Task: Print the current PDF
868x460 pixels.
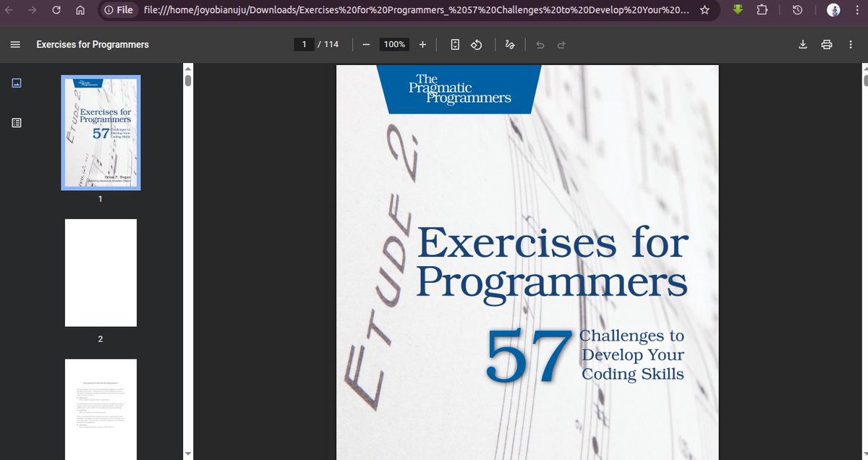Action: [827, 44]
